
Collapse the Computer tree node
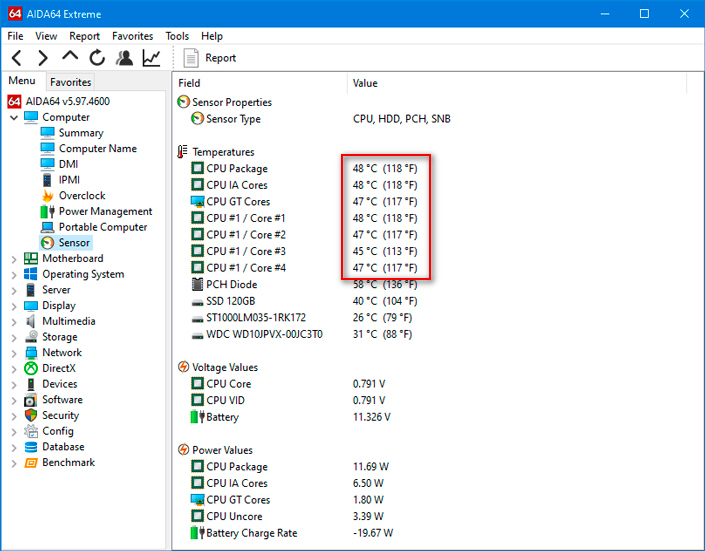pyautogui.click(x=14, y=118)
